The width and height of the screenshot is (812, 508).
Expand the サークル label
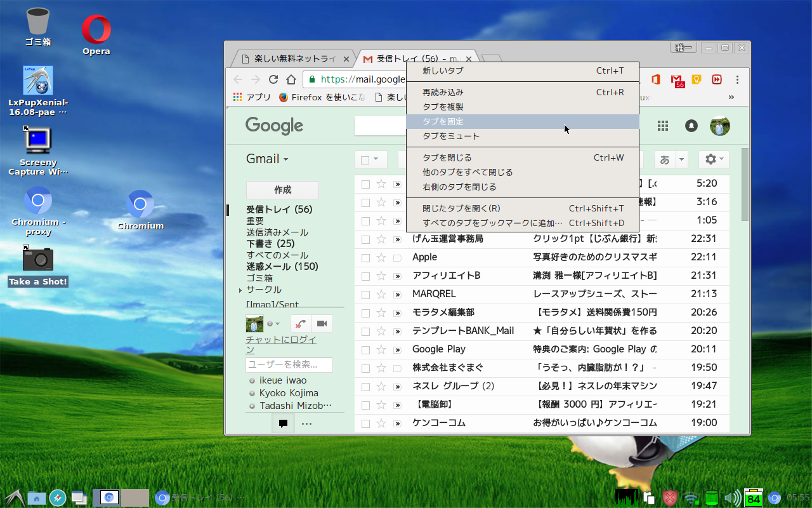tap(240, 290)
